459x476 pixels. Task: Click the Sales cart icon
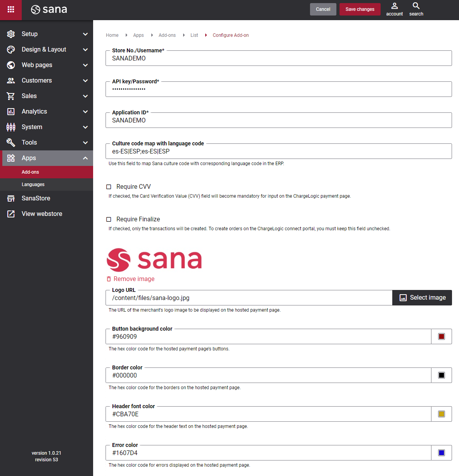point(11,96)
